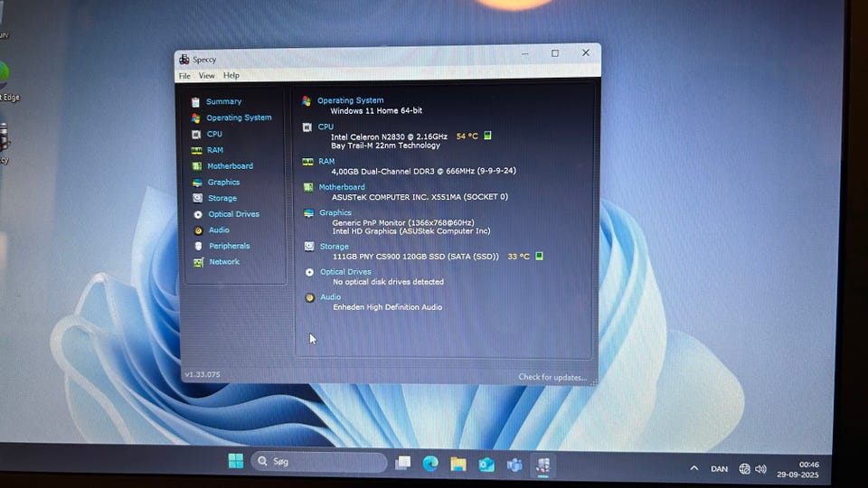Click the Speccy title bar app icon

point(184,60)
